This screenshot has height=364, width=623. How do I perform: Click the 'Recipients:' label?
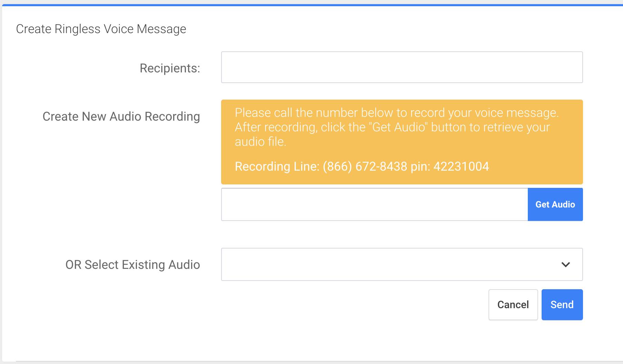(x=170, y=68)
